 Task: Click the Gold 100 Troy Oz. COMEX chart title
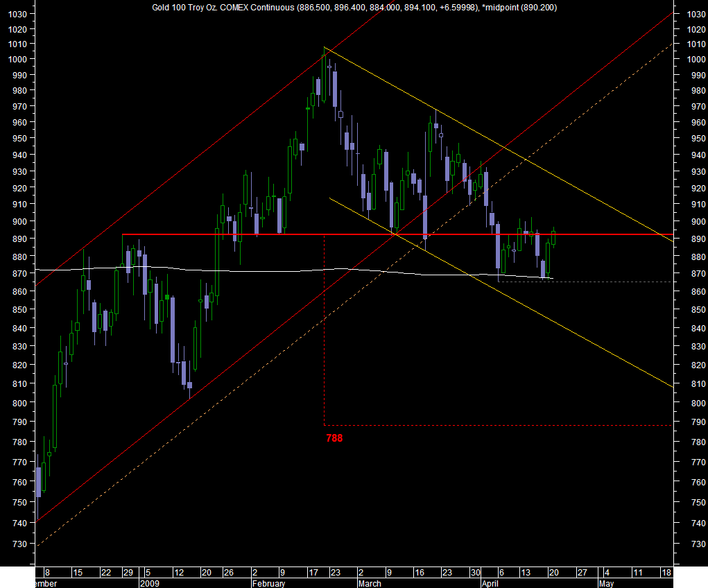coord(354,7)
